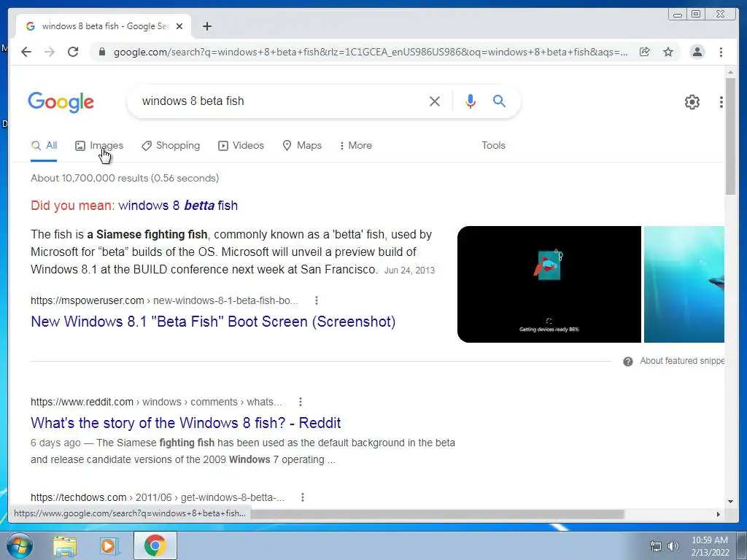Switch to Maps results
Screen dimensions: 747x560
301,146
